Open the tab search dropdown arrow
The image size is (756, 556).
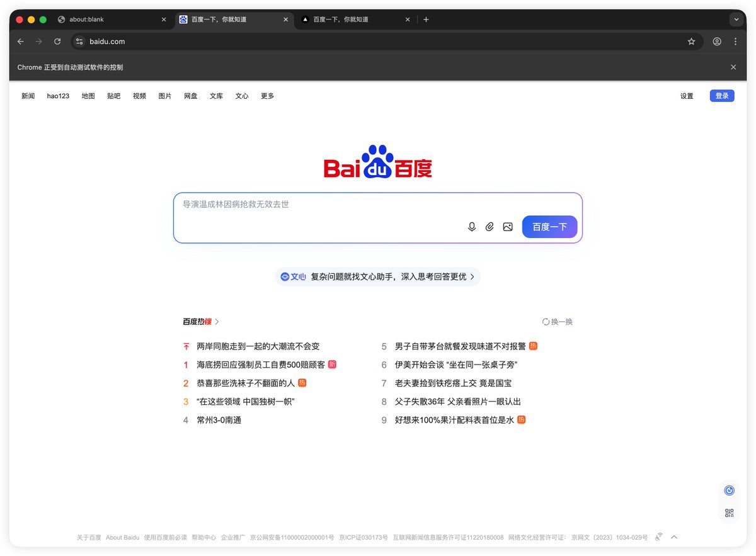pyautogui.click(x=736, y=20)
